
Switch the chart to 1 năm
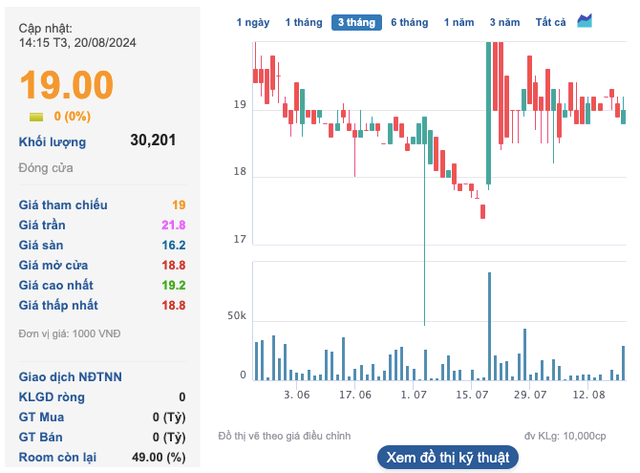[x=459, y=22]
